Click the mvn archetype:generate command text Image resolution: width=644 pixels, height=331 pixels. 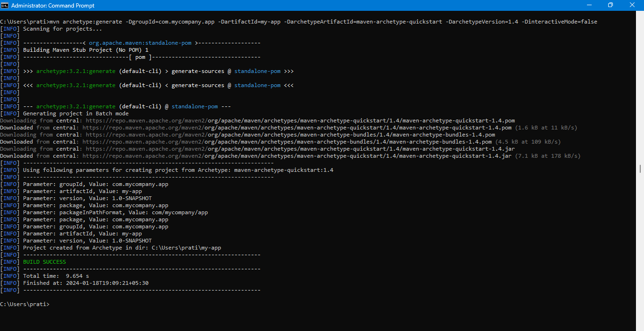pos(85,21)
